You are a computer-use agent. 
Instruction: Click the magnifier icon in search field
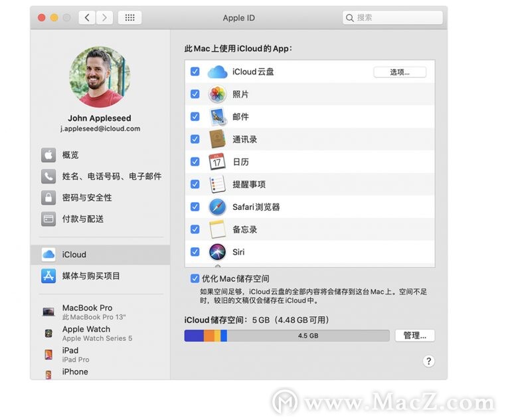350,18
